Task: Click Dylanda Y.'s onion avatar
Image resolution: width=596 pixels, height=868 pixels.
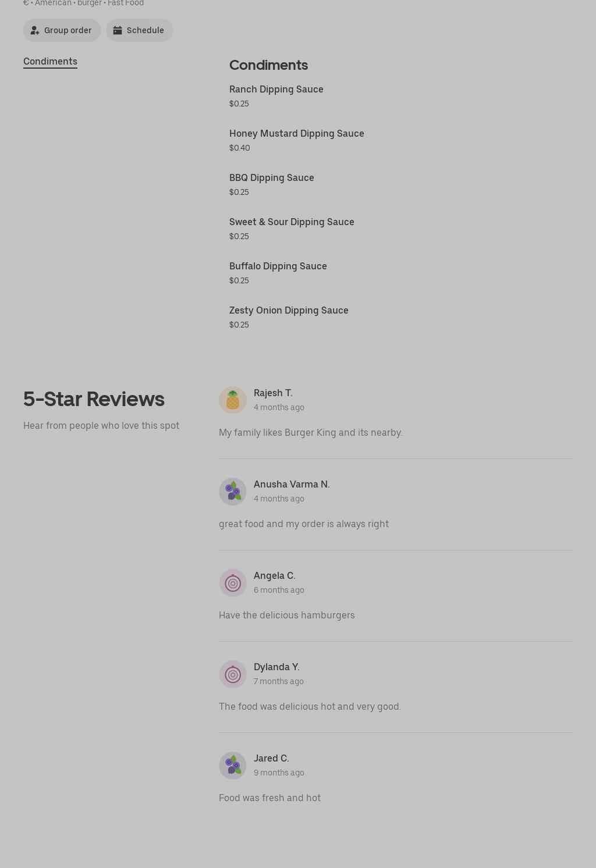Action: coord(233,674)
